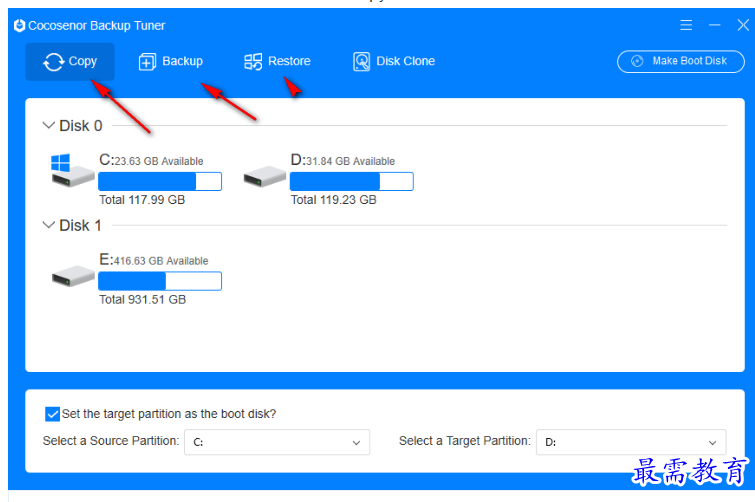Open the Copy tab
Screen dimensions: 755x502
pos(70,62)
